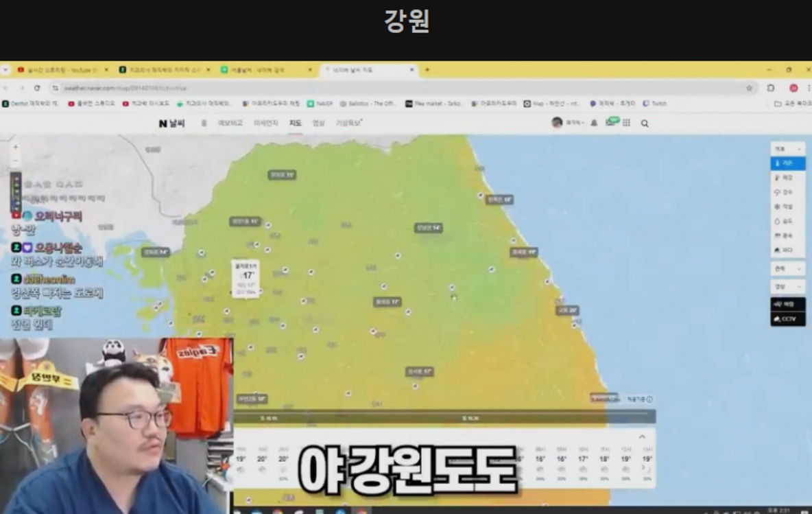Open the Chrome three-dot menu

pos(809,88)
